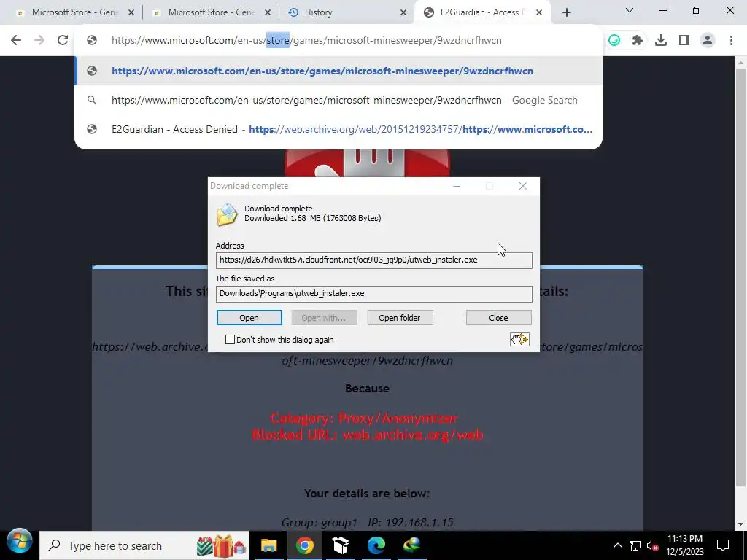Open File Explorer from taskbar
The image size is (747, 560).
pos(268,545)
